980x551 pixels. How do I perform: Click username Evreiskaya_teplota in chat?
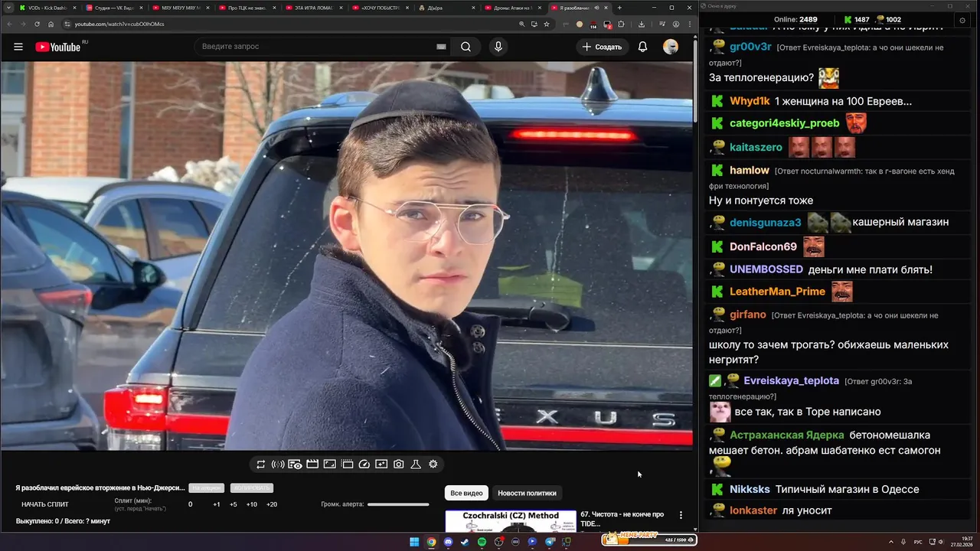pyautogui.click(x=792, y=380)
